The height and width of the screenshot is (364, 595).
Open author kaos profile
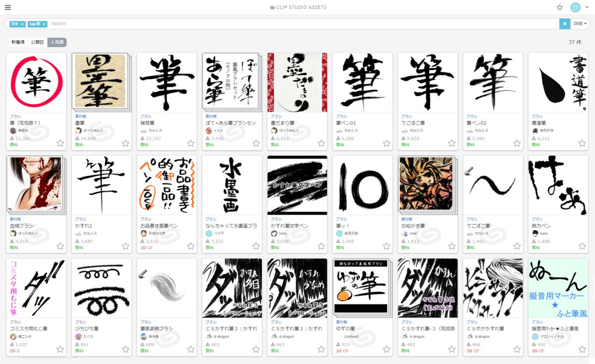(544, 233)
